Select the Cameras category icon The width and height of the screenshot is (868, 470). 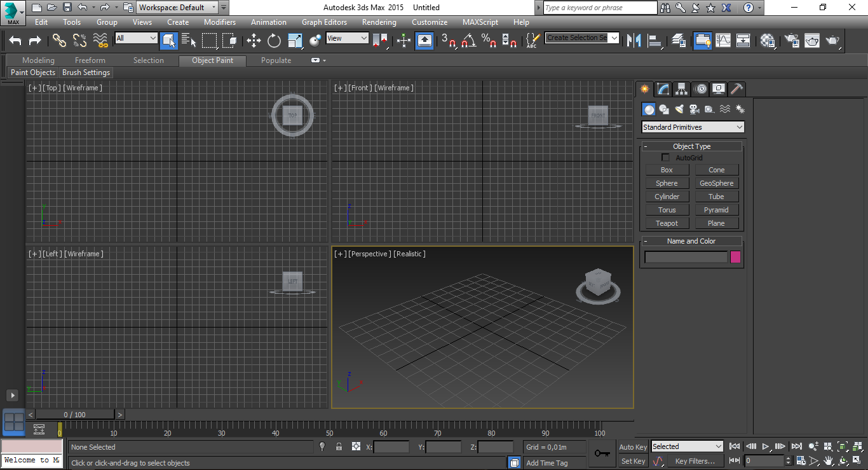695,109
